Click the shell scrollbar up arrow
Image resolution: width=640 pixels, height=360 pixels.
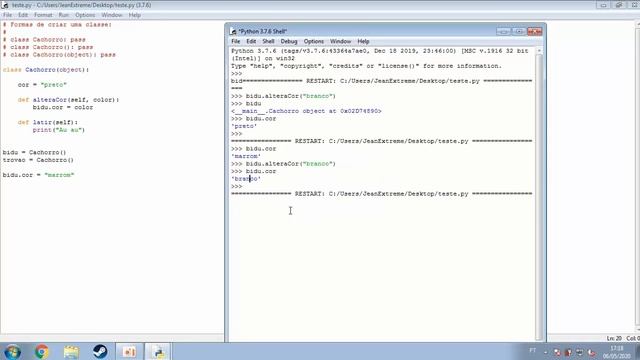click(x=539, y=51)
